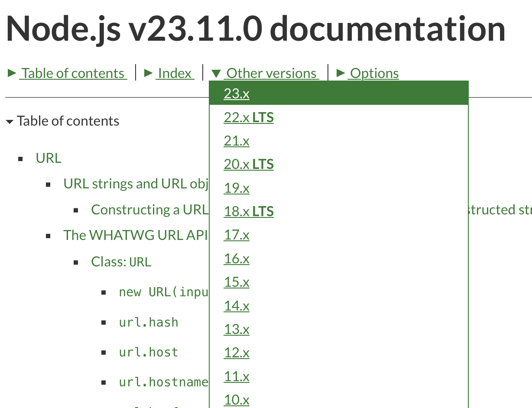Open The WHATWG URL API section

[135, 235]
